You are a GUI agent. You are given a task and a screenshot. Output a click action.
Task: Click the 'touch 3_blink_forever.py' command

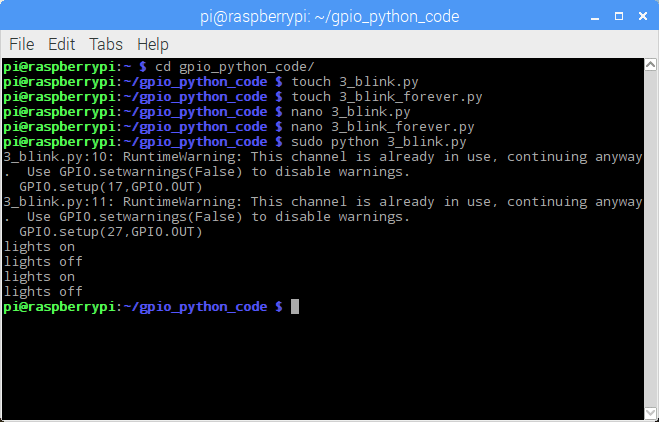(x=387, y=97)
